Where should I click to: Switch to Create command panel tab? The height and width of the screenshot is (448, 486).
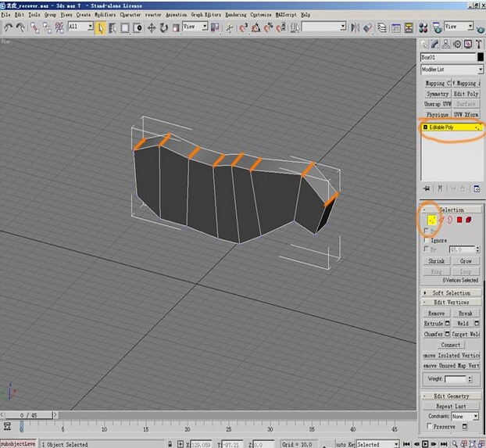pos(424,45)
